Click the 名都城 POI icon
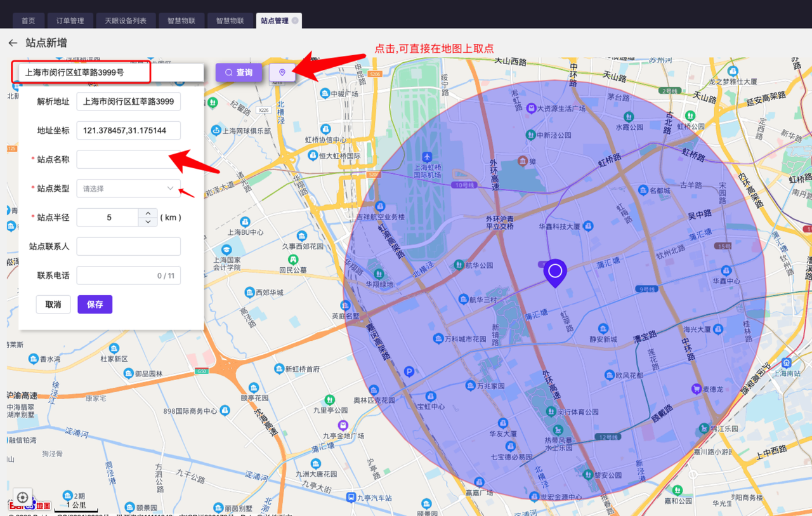Image resolution: width=812 pixels, height=516 pixels. point(643,190)
